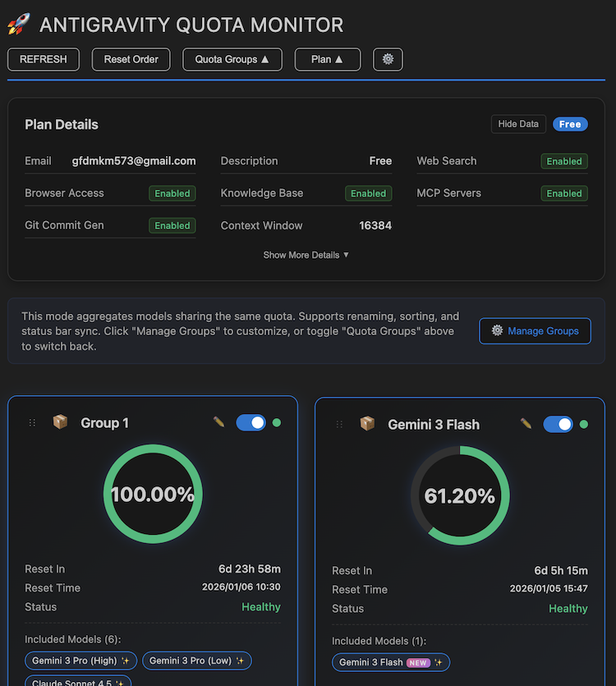Click the reset countdown 6d 23h 58m

(x=250, y=569)
